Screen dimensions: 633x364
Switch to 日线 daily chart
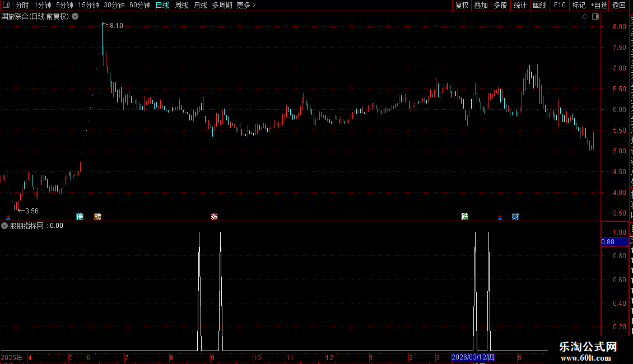point(162,5)
